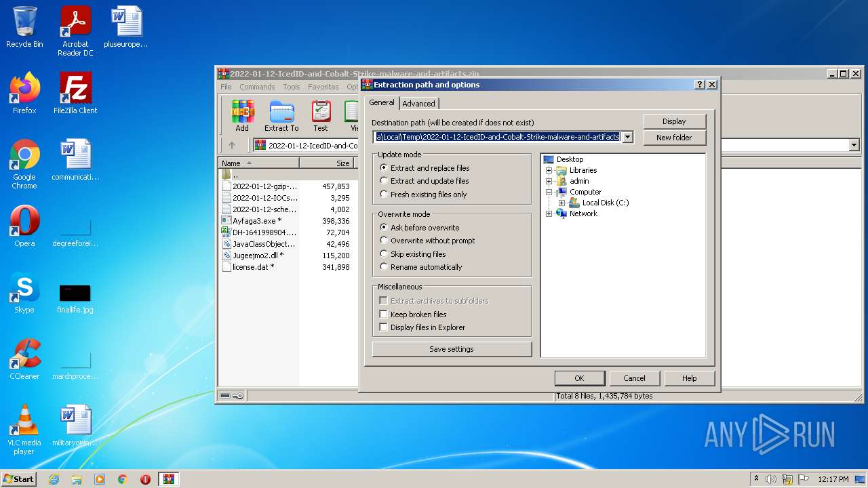The width and height of the screenshot is (868, 488).
Task: Click Save settings button
Action: 452,349
